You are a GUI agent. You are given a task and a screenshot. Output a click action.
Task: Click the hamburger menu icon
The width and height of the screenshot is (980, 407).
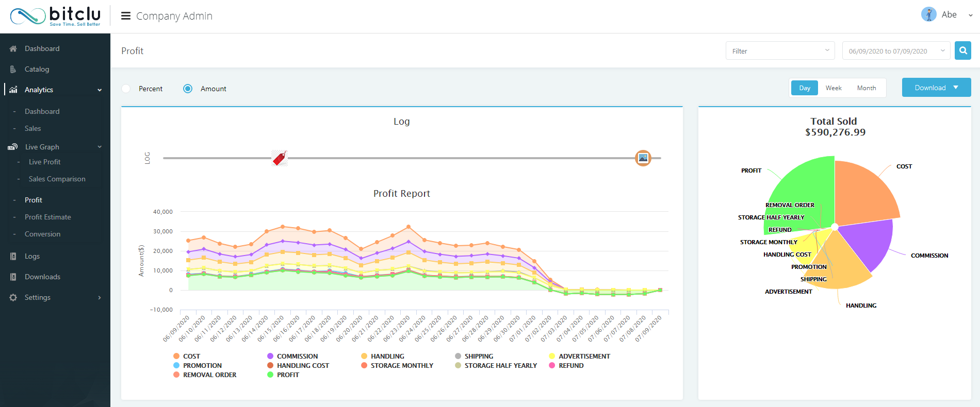125,16
